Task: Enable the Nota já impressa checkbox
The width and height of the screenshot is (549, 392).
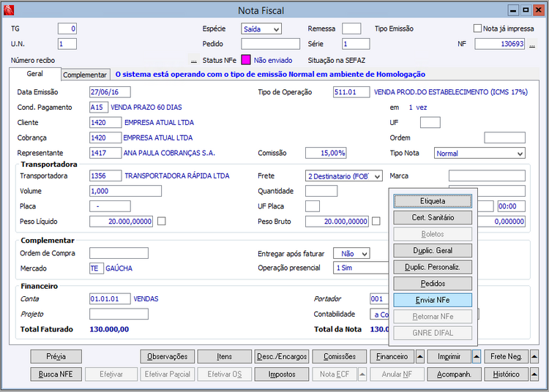Action: pyautogui.click(x=477, y=29)
